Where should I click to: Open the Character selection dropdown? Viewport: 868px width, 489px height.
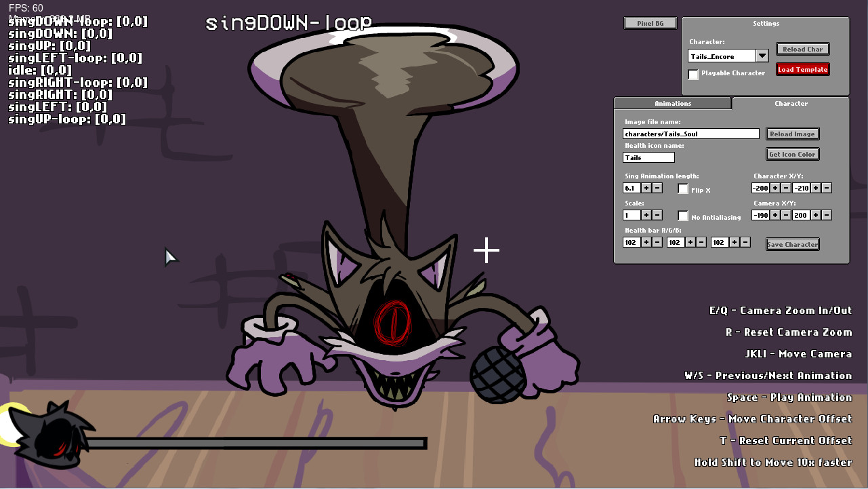point(760,55)
